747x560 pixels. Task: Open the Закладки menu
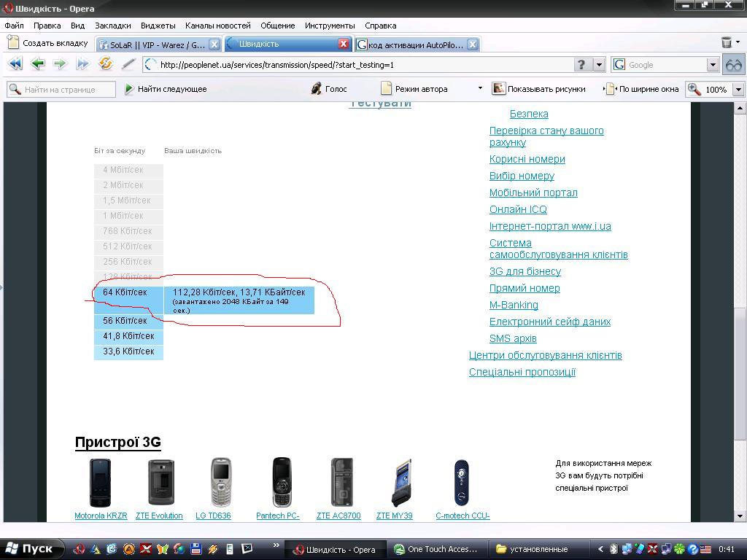[112, 25]
